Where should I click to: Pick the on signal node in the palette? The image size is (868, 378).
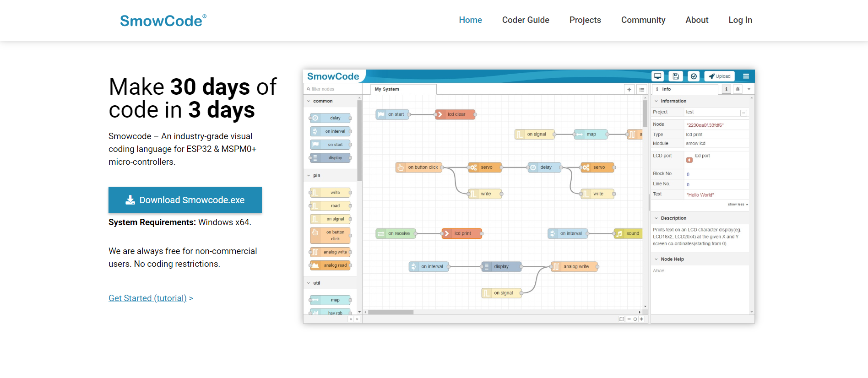[x=331, y=219]
